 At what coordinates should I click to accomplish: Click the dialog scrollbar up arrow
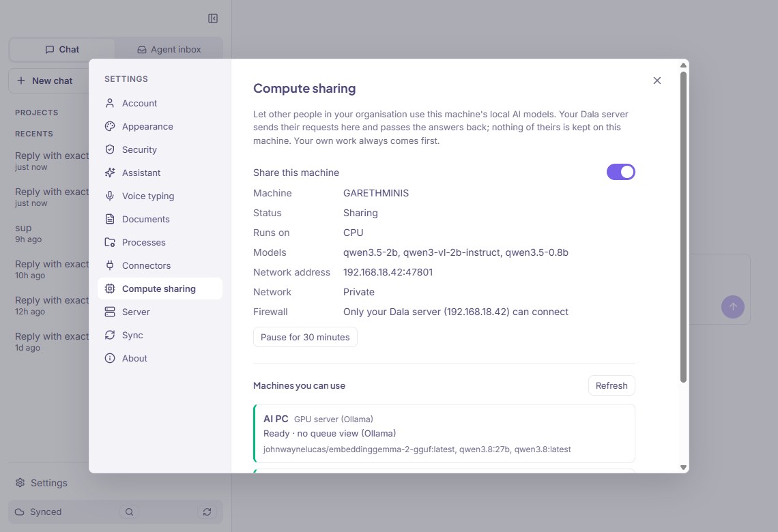[x=683, y=65]
